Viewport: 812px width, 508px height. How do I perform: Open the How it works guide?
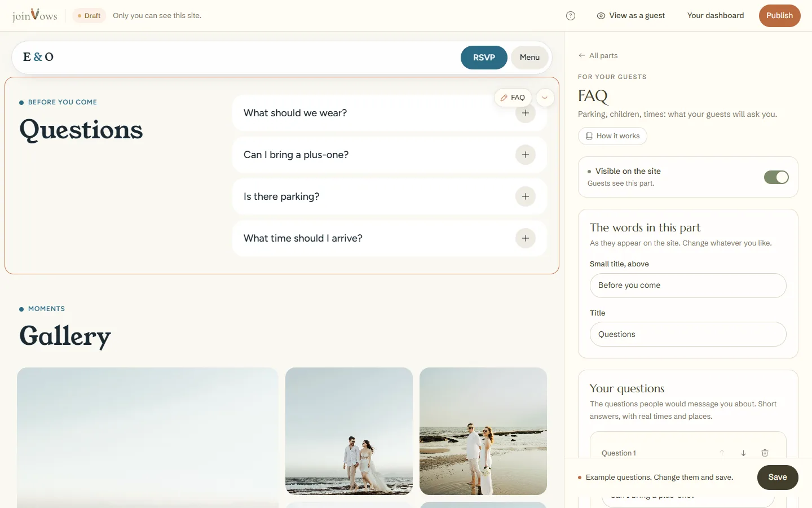coord(612,136)
